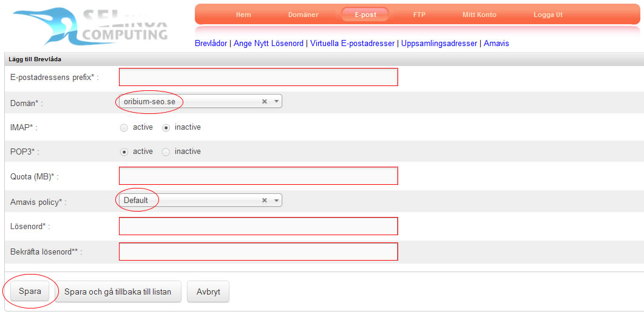Open the E-post menu tab

365,15
